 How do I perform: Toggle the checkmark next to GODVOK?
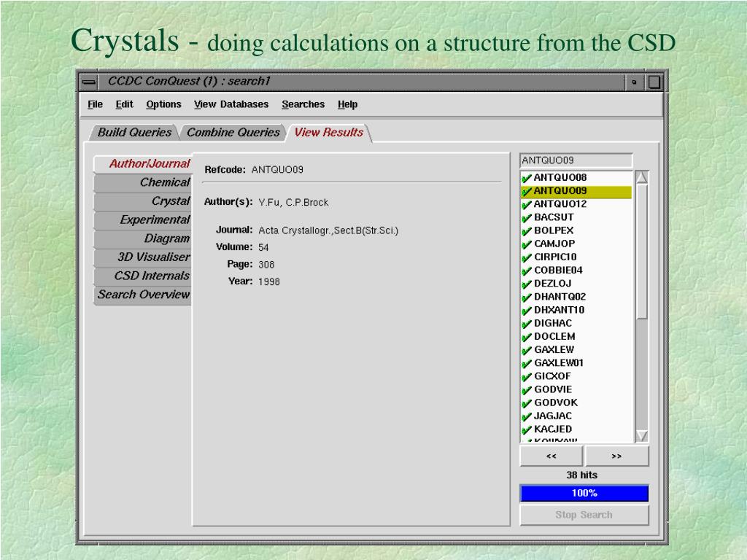point(526,403)
